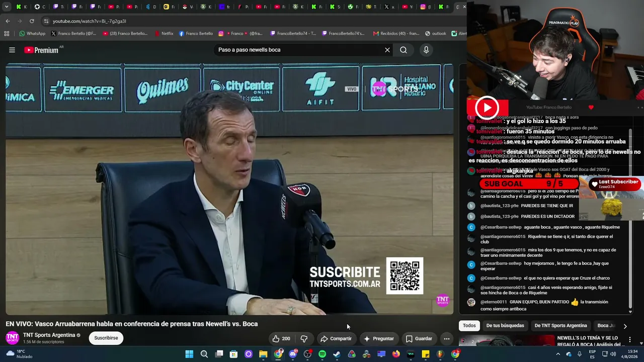Reload the YouTube page
This screenshot has width=644, height=362.
(x=32, y=21)
